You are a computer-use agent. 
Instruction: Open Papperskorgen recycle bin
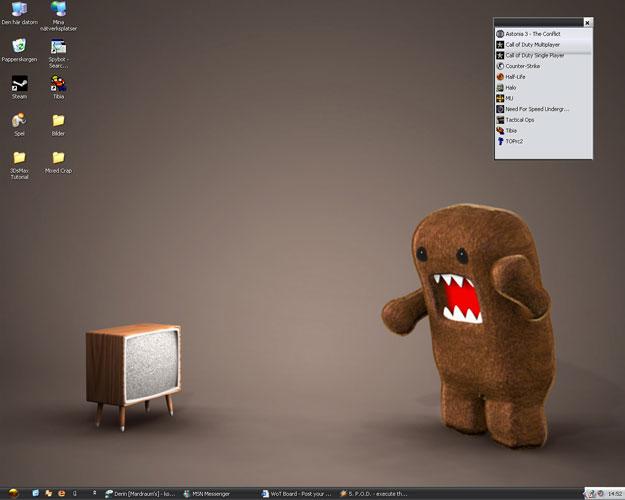19,47
